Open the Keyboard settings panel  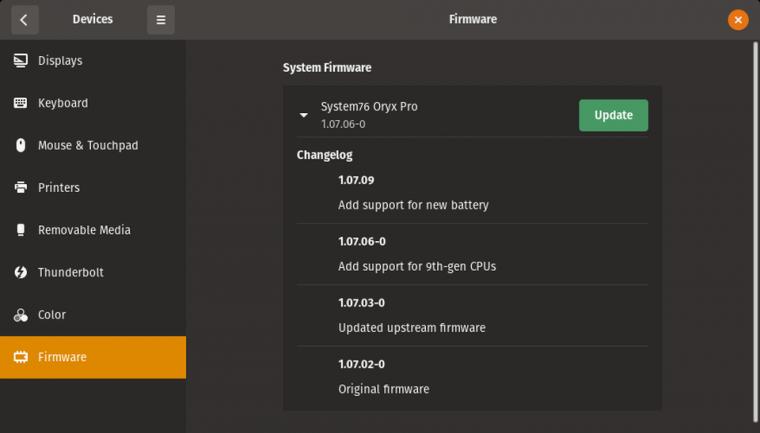click(93, 103)
